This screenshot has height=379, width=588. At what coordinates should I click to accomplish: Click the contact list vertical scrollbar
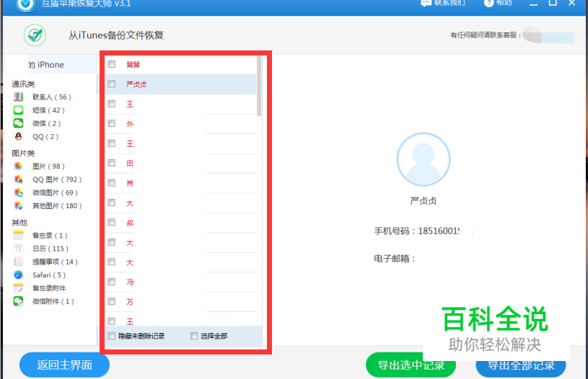[x=259, y=86]
